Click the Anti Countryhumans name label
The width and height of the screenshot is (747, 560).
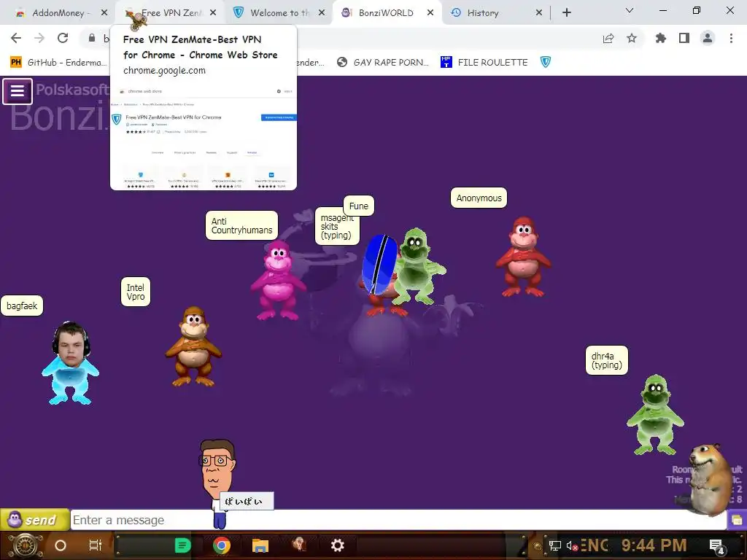point(241,226)
